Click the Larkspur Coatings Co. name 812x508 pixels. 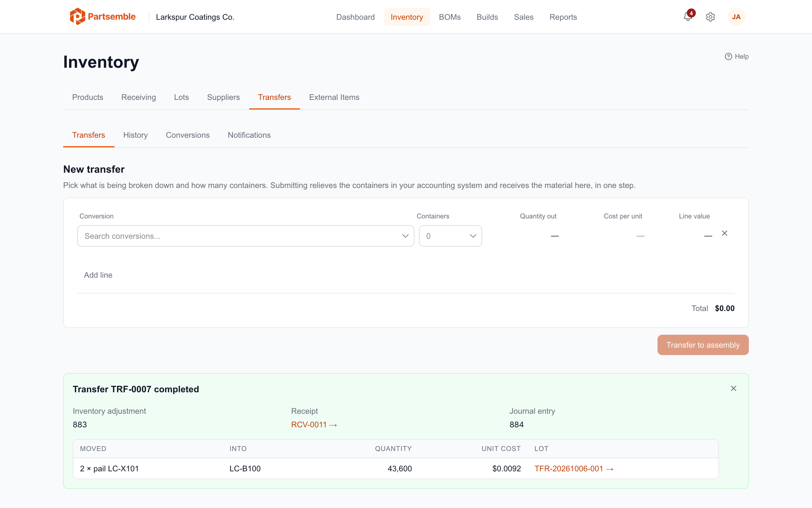[195, 17]
